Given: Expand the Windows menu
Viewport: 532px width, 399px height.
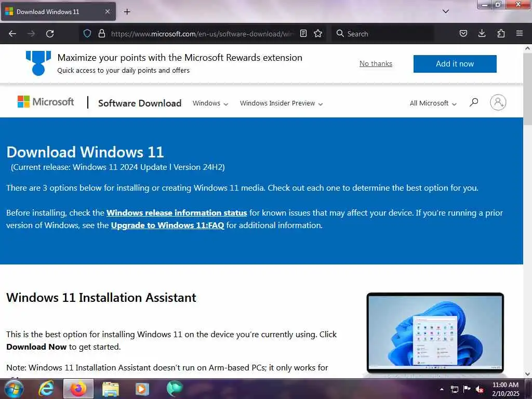Looking at the screenshot, I should pyautogui.click(x=210, y=103).
